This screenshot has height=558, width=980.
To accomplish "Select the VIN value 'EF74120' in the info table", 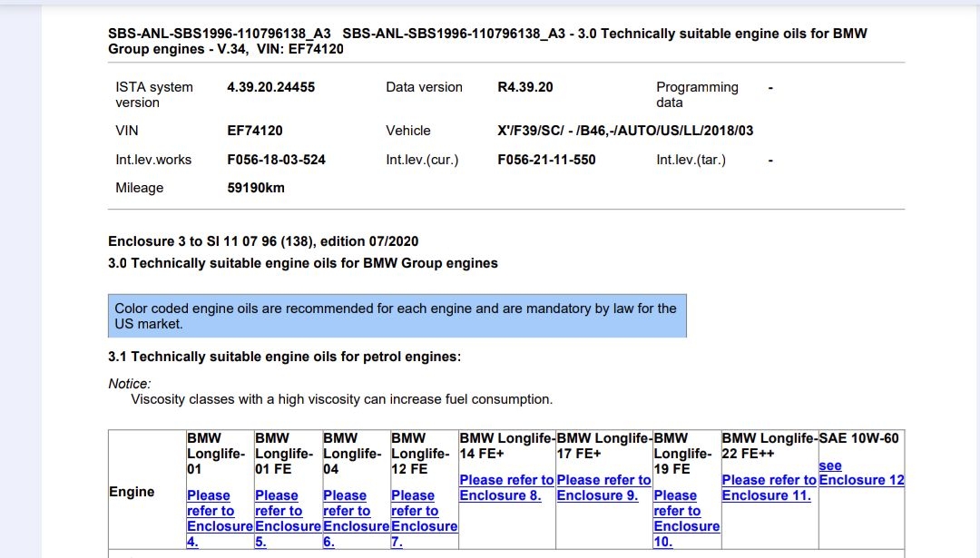I will click(254, 131).
